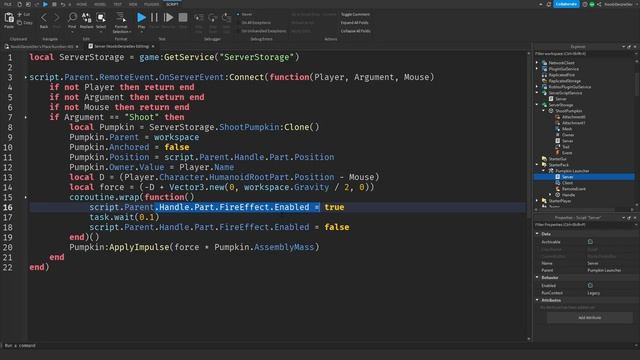640x360 pixels.
Task: Open the FILE menu
Action: coord(8,4)
